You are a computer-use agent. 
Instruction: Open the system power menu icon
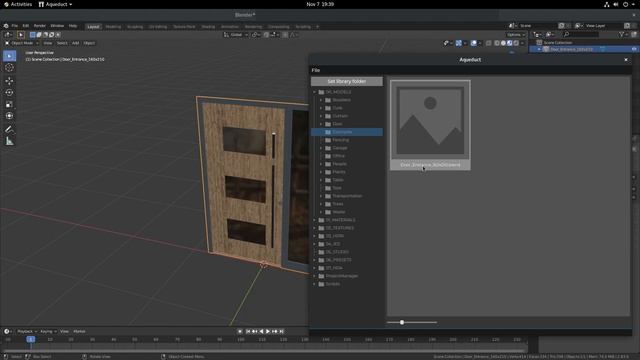(625, 4)
